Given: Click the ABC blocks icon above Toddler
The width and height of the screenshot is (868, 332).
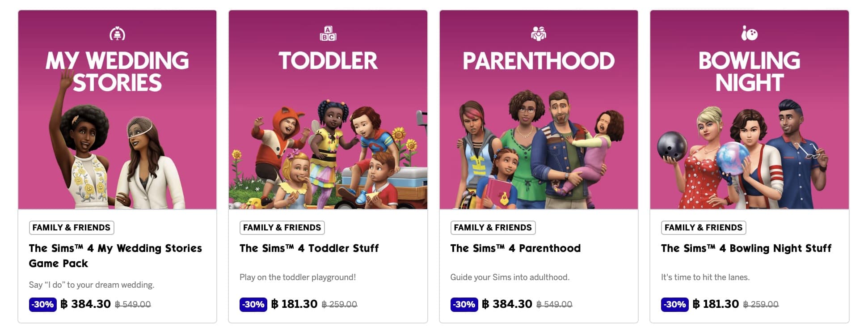Looking at the screenshot, I should tap(328, 34).
